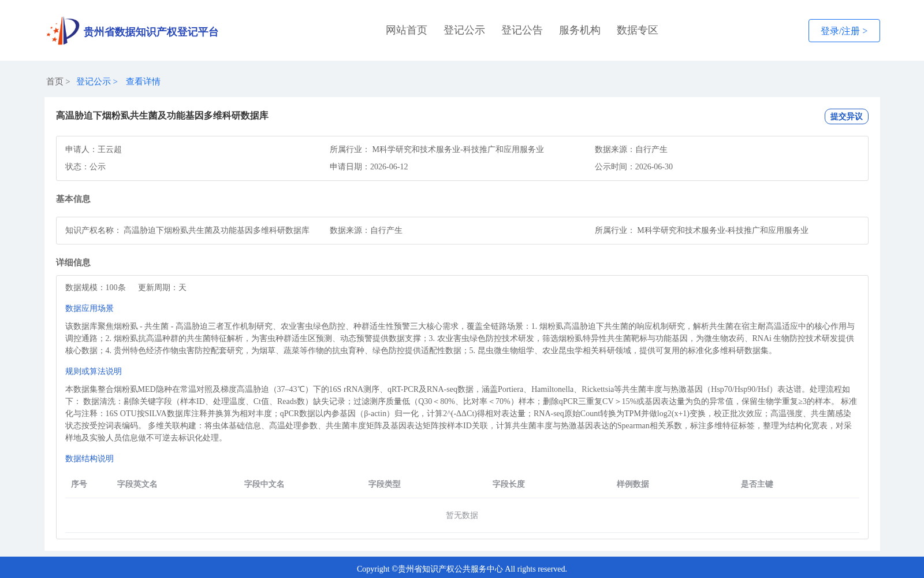Screen dimensions: 924x578
Task: Click the 字段类型 column header
Action: pyautogui.click(x=385, y=484)
